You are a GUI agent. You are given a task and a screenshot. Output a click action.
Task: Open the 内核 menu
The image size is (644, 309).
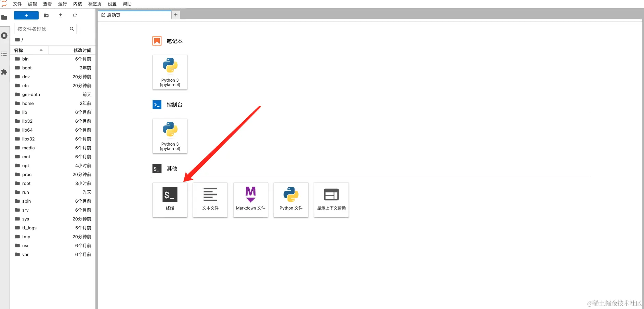[78, 4]
